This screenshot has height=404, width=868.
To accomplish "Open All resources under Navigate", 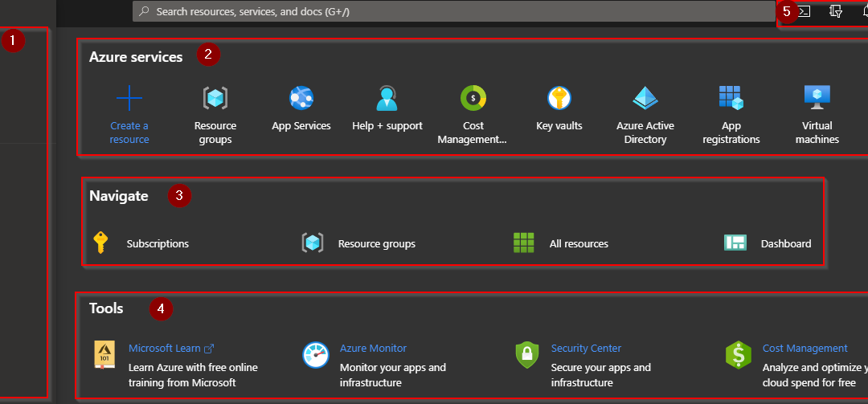I will point(579,243).
